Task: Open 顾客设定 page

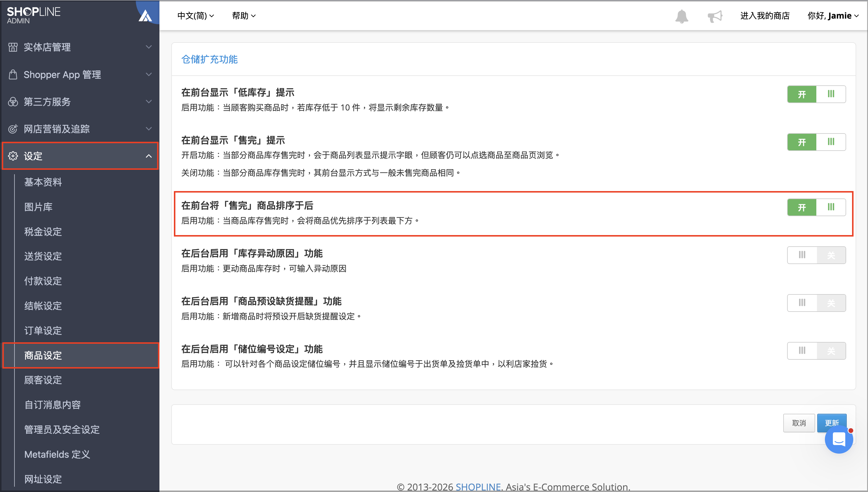Action: 43,380
